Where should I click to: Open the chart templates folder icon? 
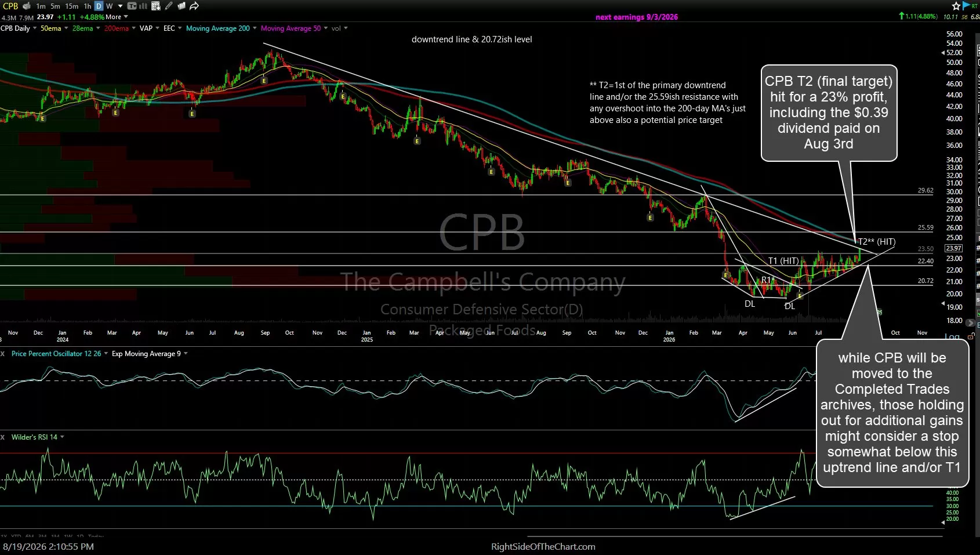[182, 6]
